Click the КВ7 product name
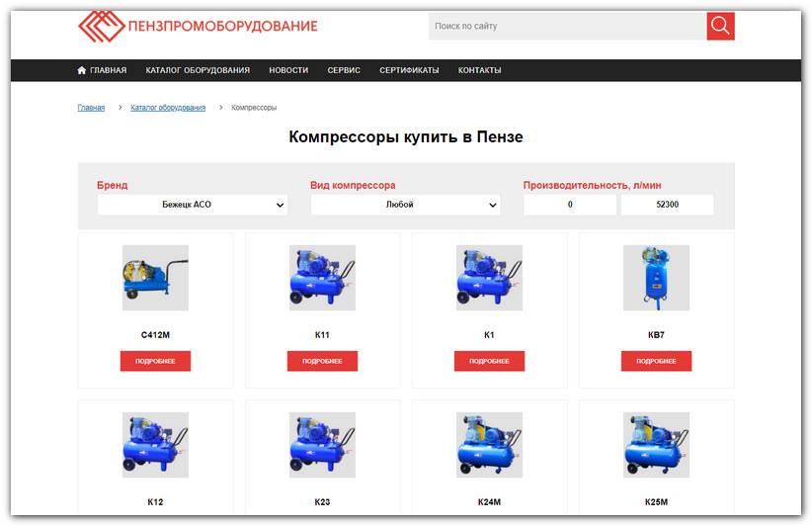 [x=656, y=335]
